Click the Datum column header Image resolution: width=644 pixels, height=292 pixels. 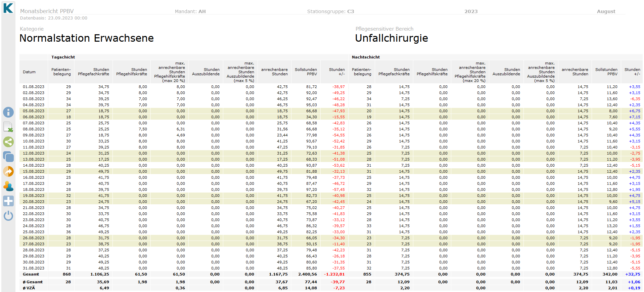click(x=29, y=72)
